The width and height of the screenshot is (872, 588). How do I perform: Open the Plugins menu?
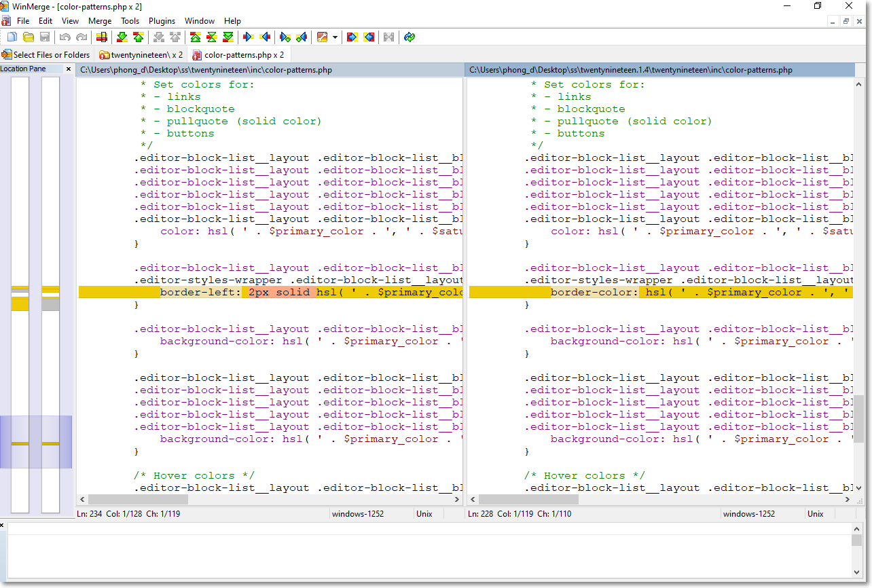coord(162,21)
